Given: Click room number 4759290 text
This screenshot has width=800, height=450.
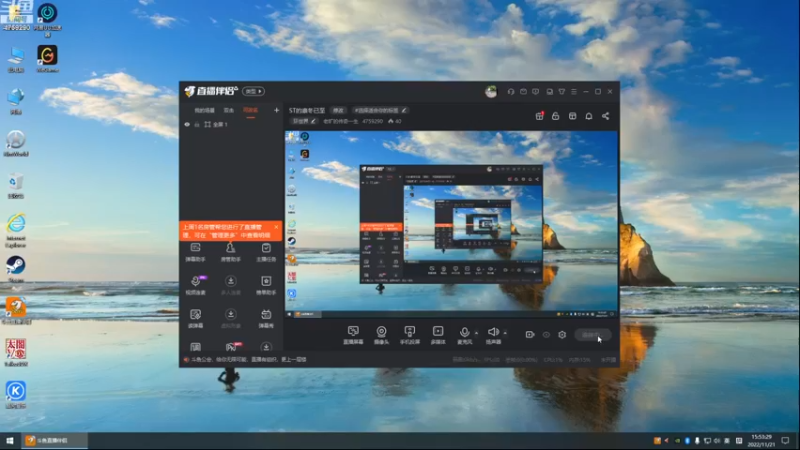Looking at the screenshot, I should click(372, 121).
